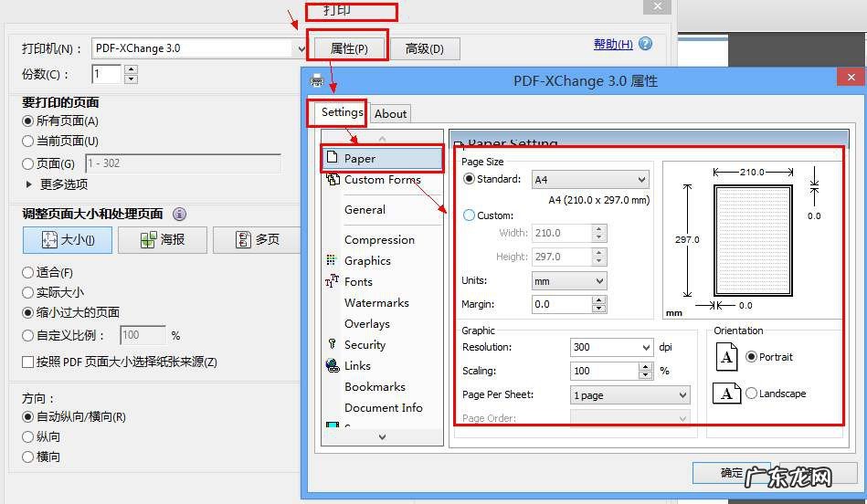Open the Bookmarks settings item
Image resolution: width=867 pixels, height=504 pixels.
(x=375, y=387)
